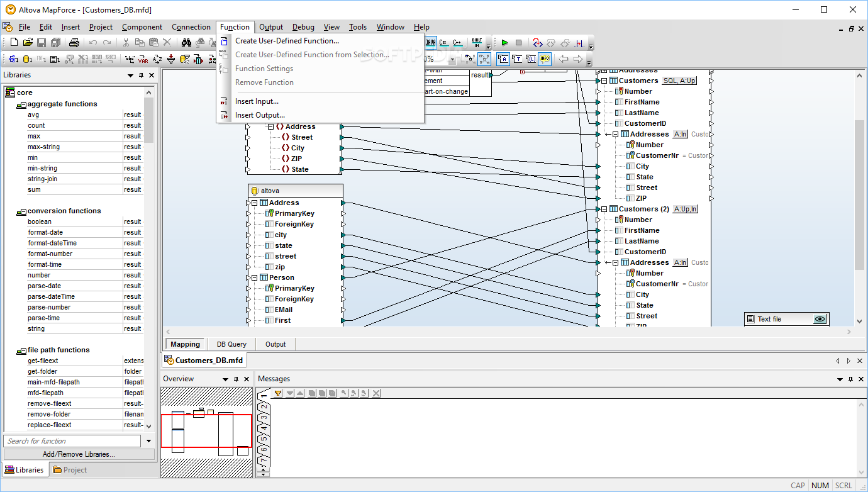868x492 pixels.
Task: Insert a database component via toolbar icon
Action: (x=28, y=59)
